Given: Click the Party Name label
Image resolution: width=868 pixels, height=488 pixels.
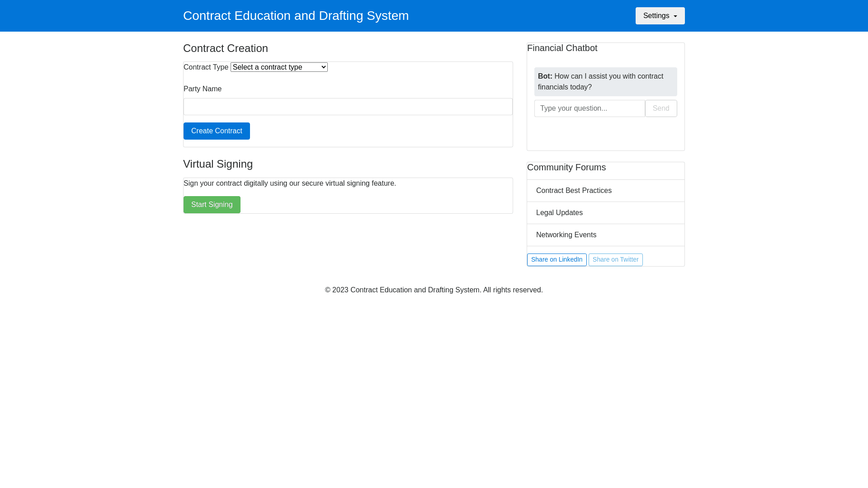Looking at the screenshot, I should 202,89.
